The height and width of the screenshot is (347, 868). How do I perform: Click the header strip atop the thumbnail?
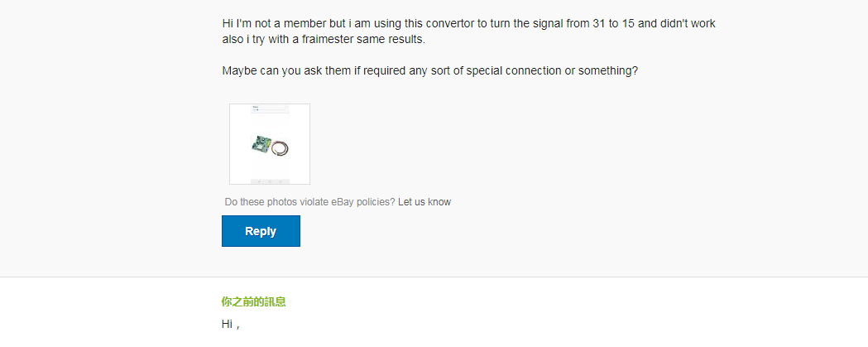[270, 108]
